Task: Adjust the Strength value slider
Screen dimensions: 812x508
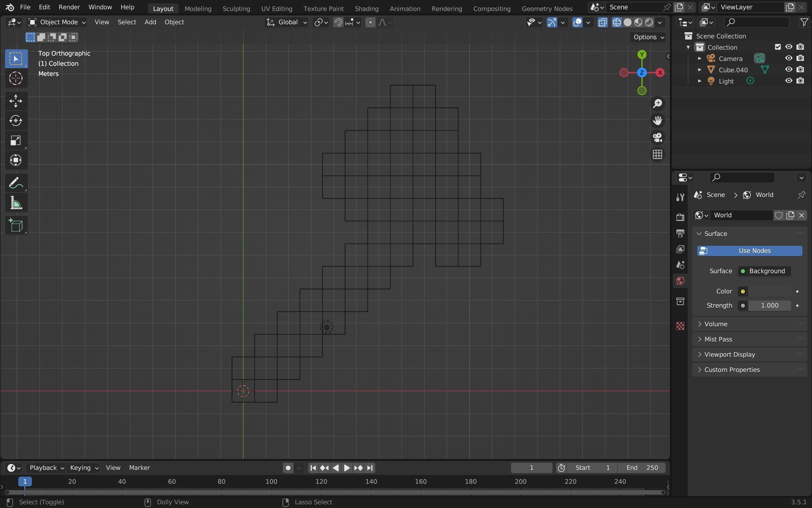Action: [769, 305]
